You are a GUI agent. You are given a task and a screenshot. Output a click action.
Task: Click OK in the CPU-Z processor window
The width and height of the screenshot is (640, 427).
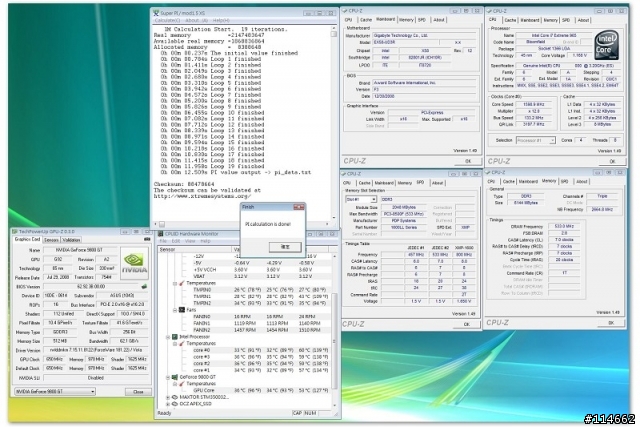612,161
